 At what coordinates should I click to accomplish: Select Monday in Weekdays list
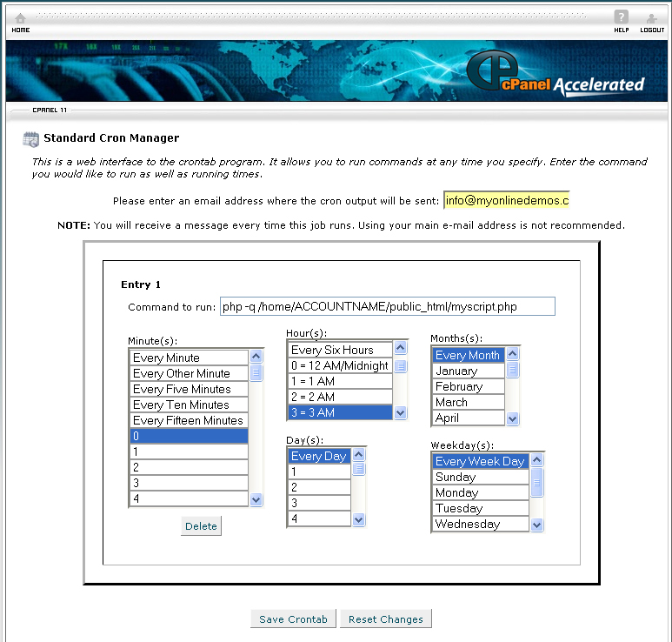[481, 492]
